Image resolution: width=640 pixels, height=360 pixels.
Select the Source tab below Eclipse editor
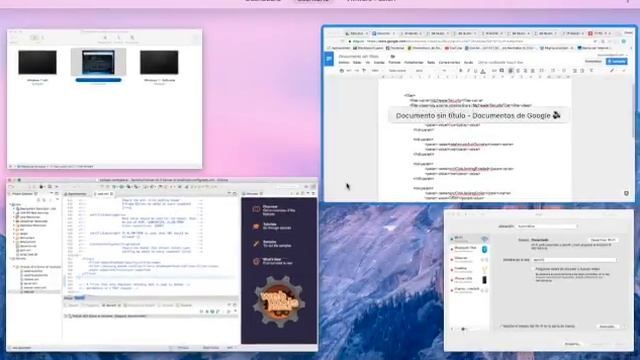click(x=80, y=298)
